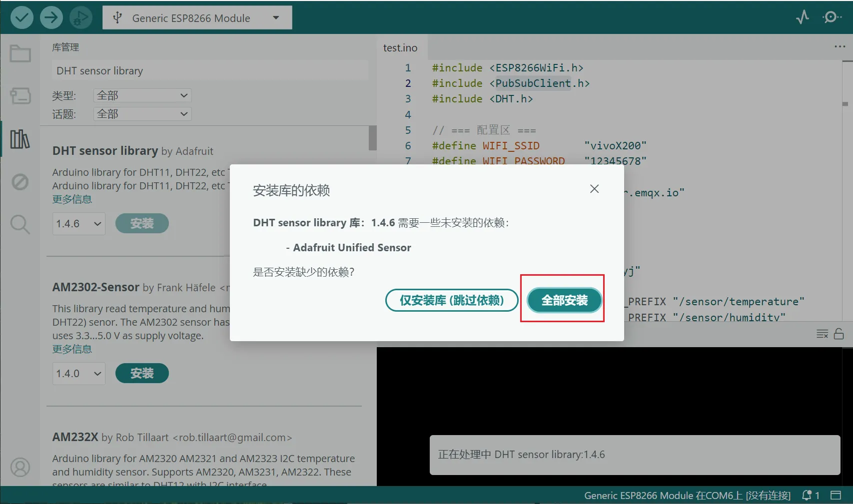The width and height of the screenshot is (853, 504).
Task: Open Search sidebar icon
Action: [x=20, y=225]
